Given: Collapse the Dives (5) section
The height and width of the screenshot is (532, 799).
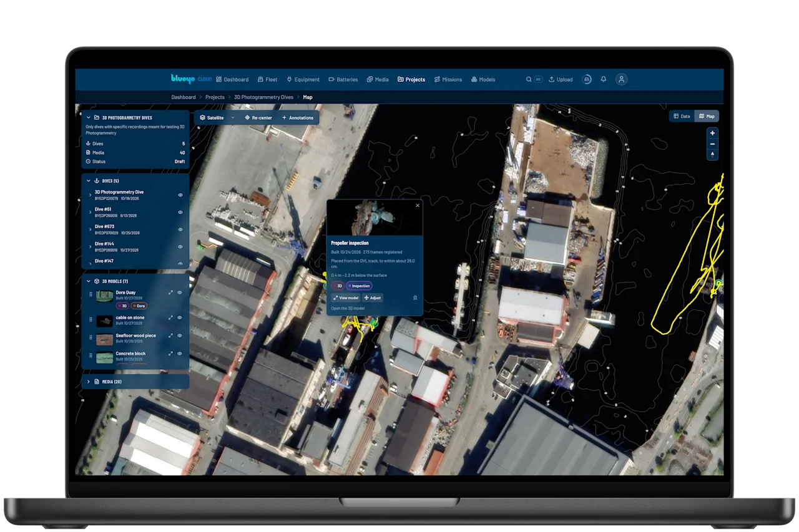Looking at the screenshot, I should tap(89, 181).
